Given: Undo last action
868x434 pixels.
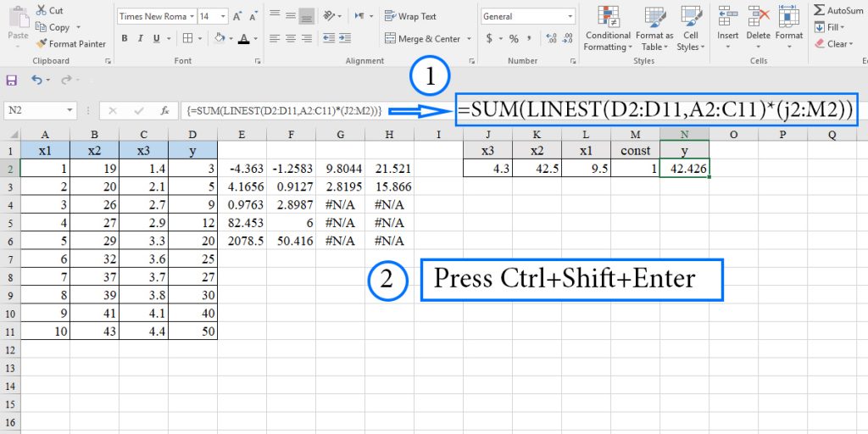Looking at the screenshot, I should 36,81.
